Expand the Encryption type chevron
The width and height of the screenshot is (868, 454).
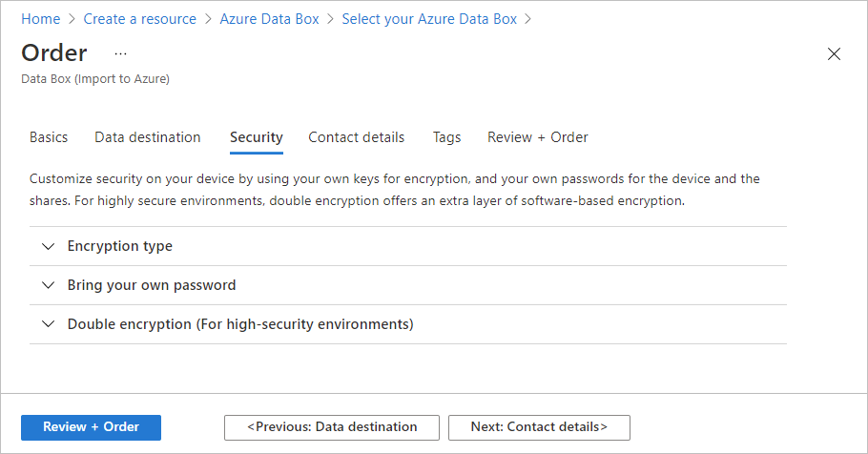click(49, 246)
